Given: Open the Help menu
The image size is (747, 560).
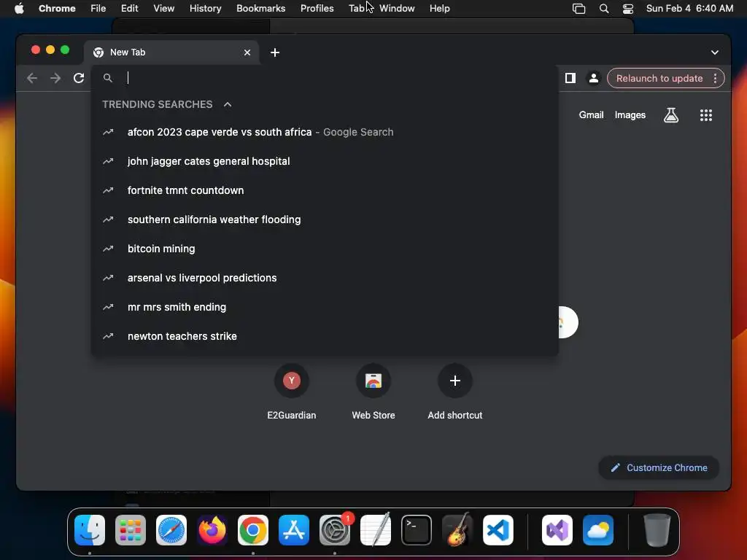Looking at the screenshot, I should pos(439,9).
